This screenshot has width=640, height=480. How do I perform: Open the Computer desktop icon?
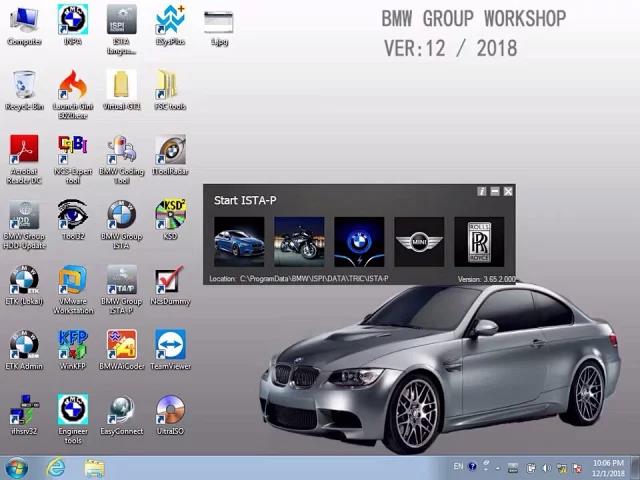(24, 25)
